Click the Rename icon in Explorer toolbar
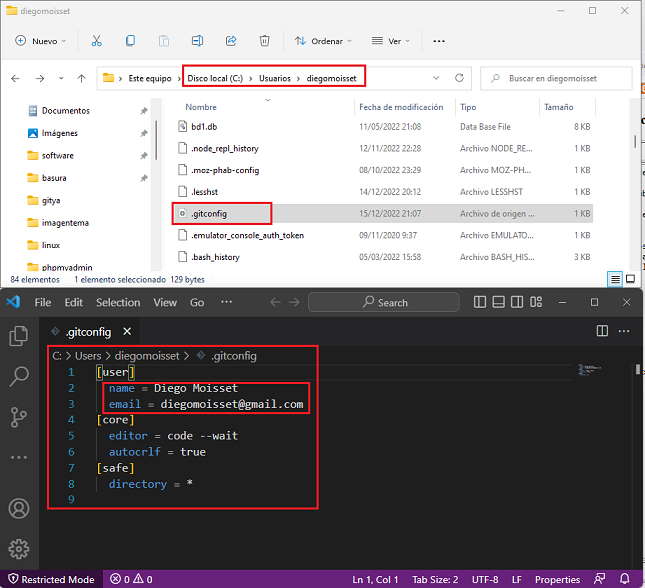The width and height of the screenshot is (645, 588). [197, 41]
